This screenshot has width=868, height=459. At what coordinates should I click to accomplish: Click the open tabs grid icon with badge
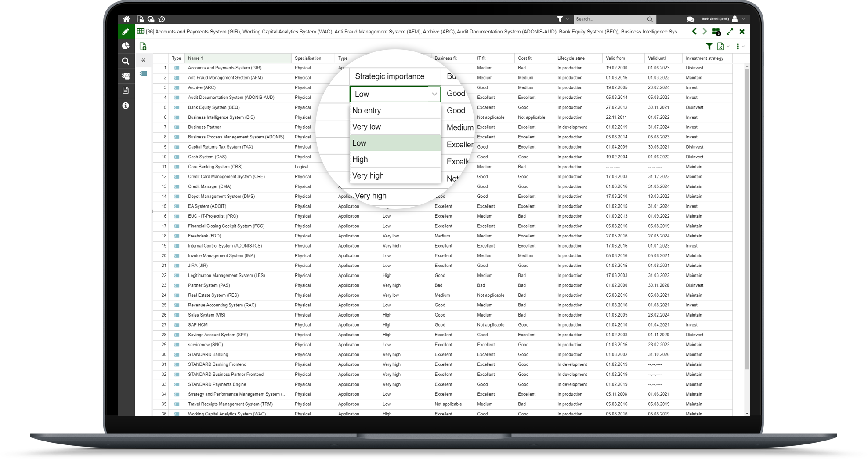click(716, 32)
